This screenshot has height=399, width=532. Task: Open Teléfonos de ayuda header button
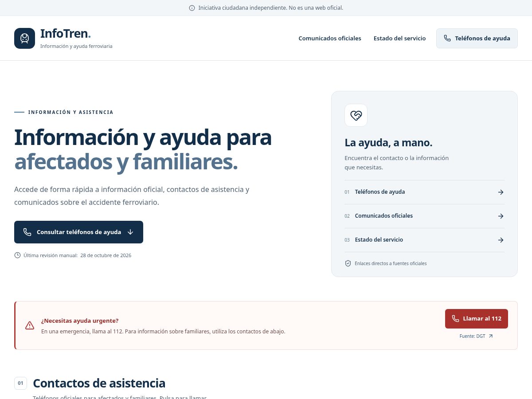(477, 38)
